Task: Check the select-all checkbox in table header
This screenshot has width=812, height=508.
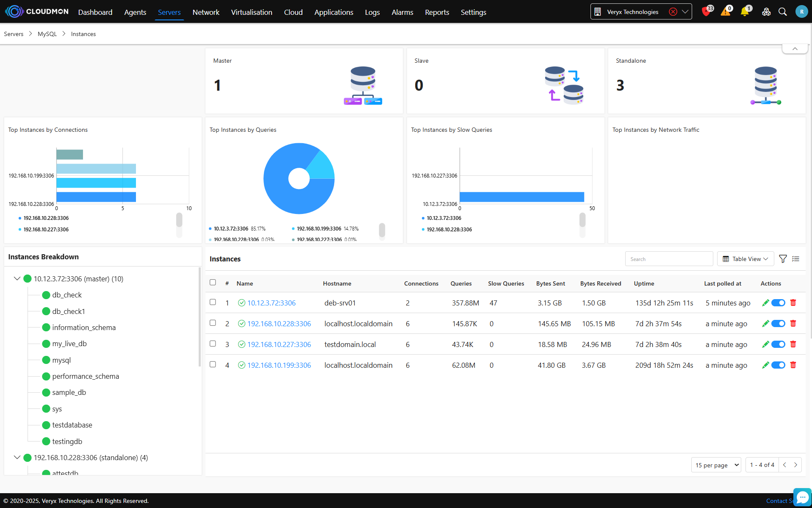Action: tap(213, 283)
